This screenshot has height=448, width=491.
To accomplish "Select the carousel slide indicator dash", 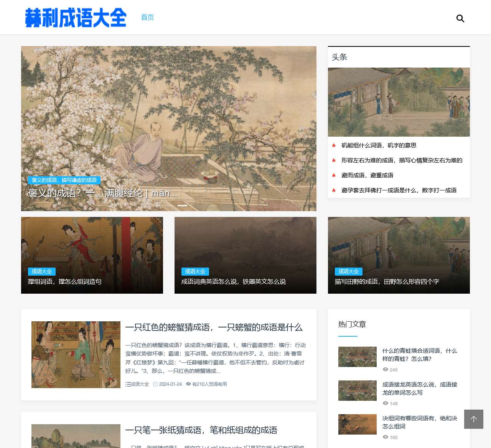I will [x=183, y=205].
